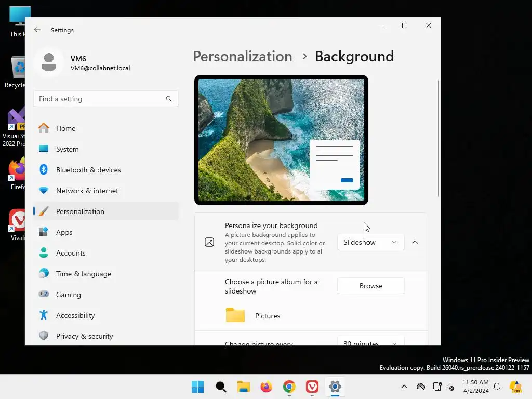Click the Apps icon in sidebar
This screenshot has width=532, height=399.
coord(44,232)
